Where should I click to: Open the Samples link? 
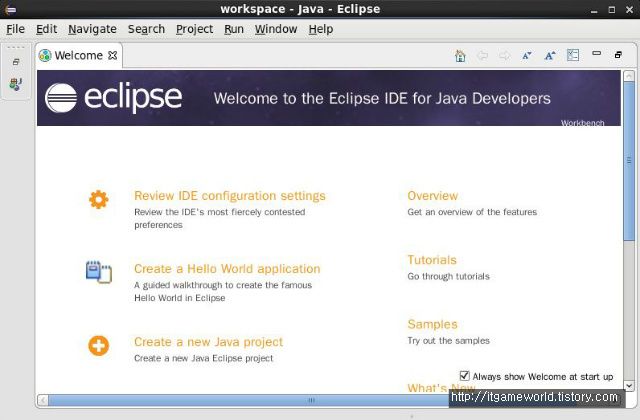click(432, 324)
